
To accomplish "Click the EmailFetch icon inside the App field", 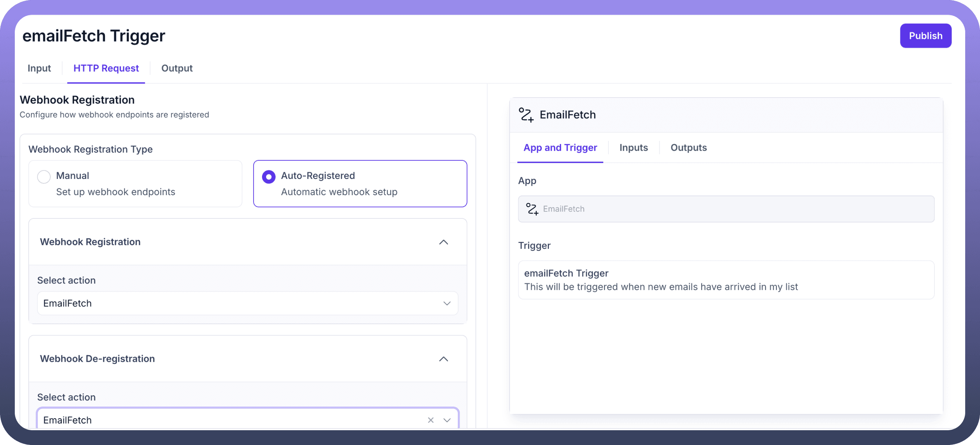I will (532, 209).
